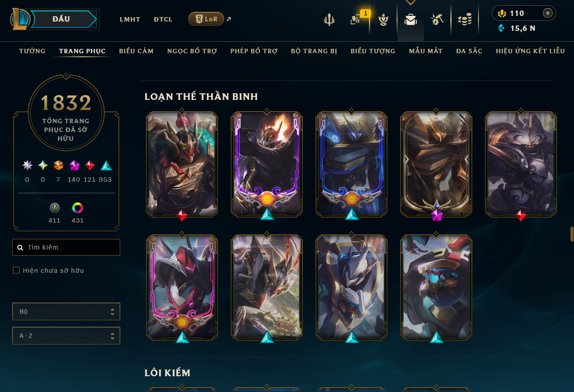Select the first skin thumbnail in Loạn Thế Thần Binh
Image resolution: width=574 pixels, height=392 pixels.
coord(182,164)
